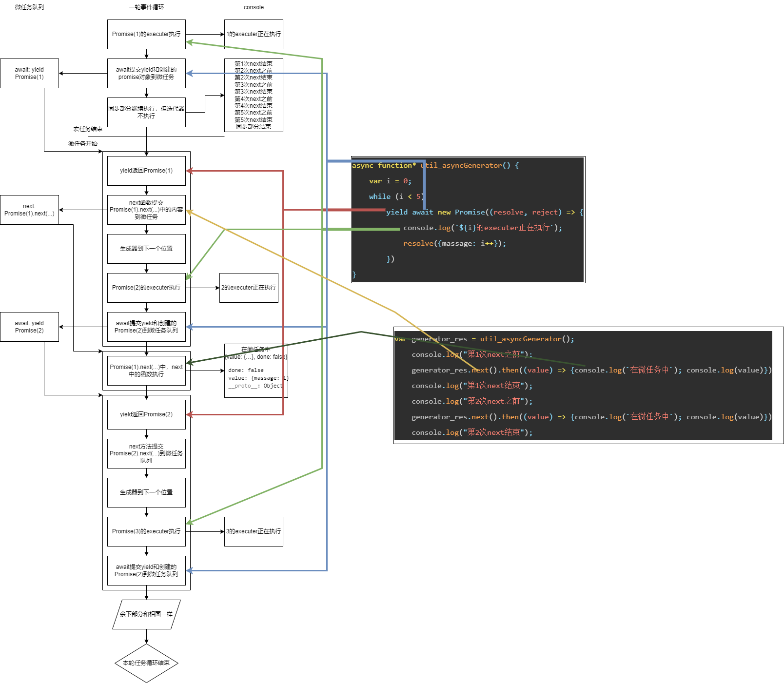Click the 一轮事件循环 column header label

pos(146,7)
